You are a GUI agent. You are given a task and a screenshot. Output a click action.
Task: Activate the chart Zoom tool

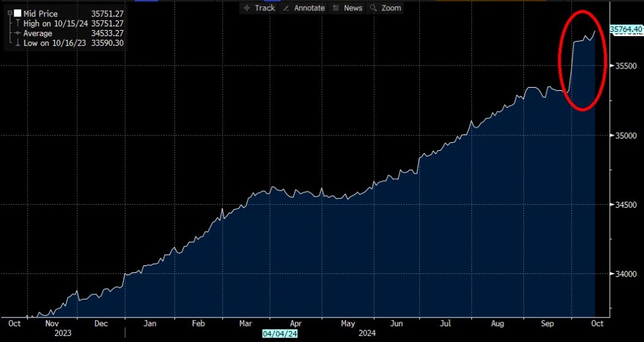(385, 8)
